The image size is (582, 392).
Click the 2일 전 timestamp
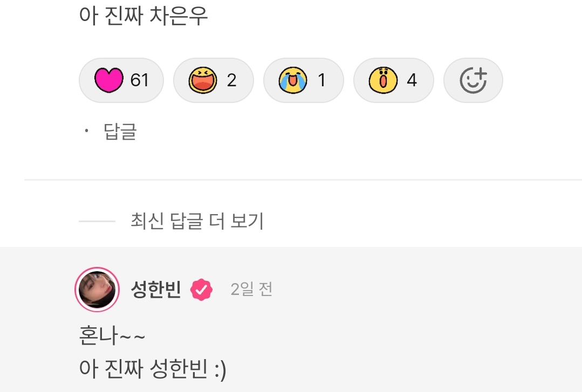251,290
